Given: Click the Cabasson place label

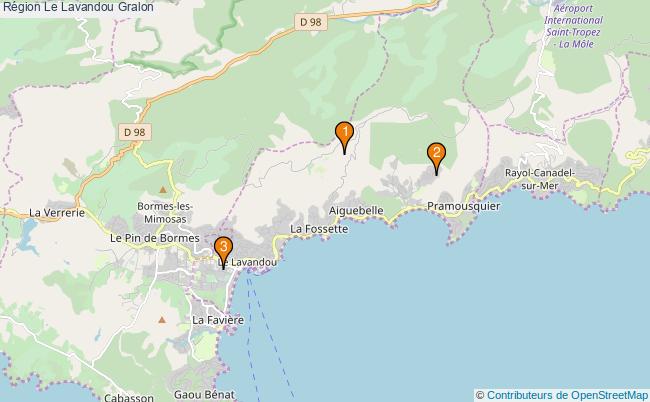Looking at the screenshot, I should 129,397.
